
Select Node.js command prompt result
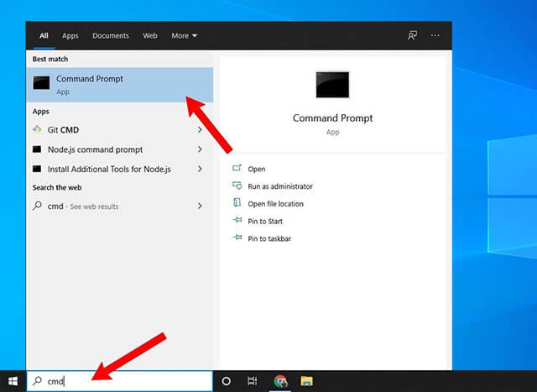click(119, 149)
